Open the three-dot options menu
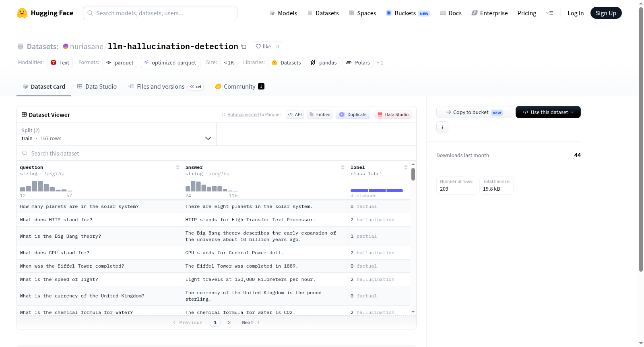This screenshot has height=347, width=644. (x=442, y=127)
